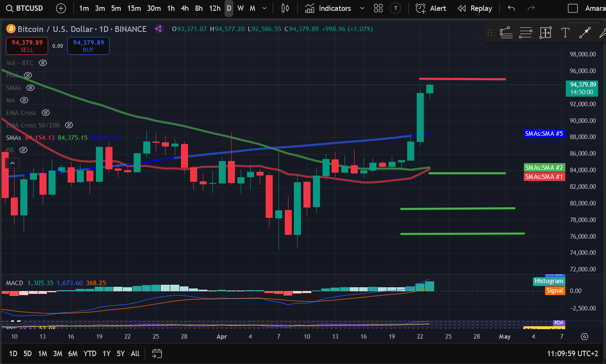Start bar Replay mode
The height and width of the screenshot is (364, 606).
pyautogui.click(x=475, y=8)
